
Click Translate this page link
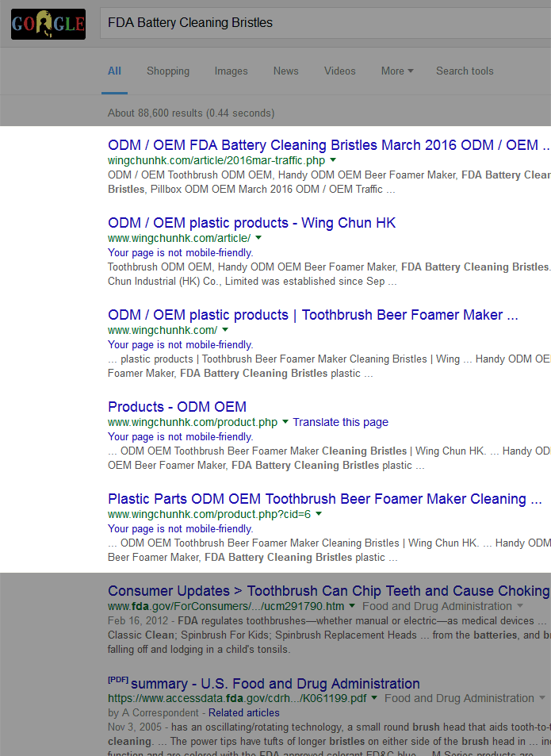click(x=341, y=422)
